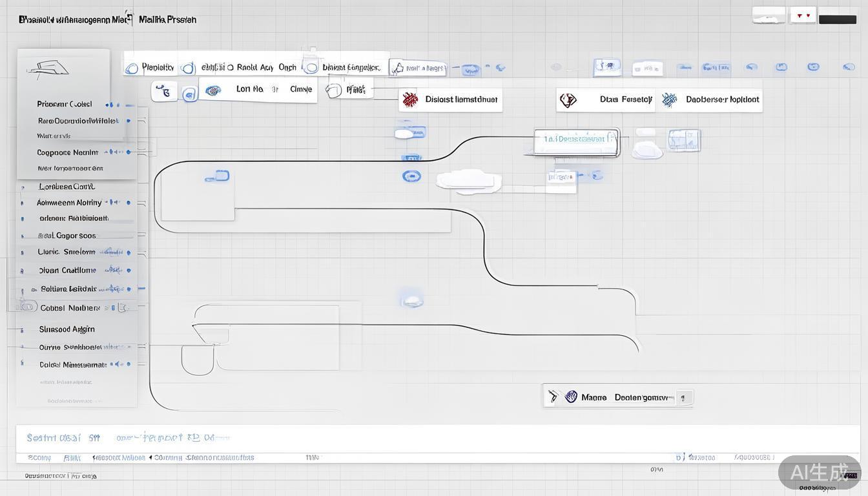Open the red triangle dropdown at top right
Viewport: 868px width, 496px height.
[803, 15]
